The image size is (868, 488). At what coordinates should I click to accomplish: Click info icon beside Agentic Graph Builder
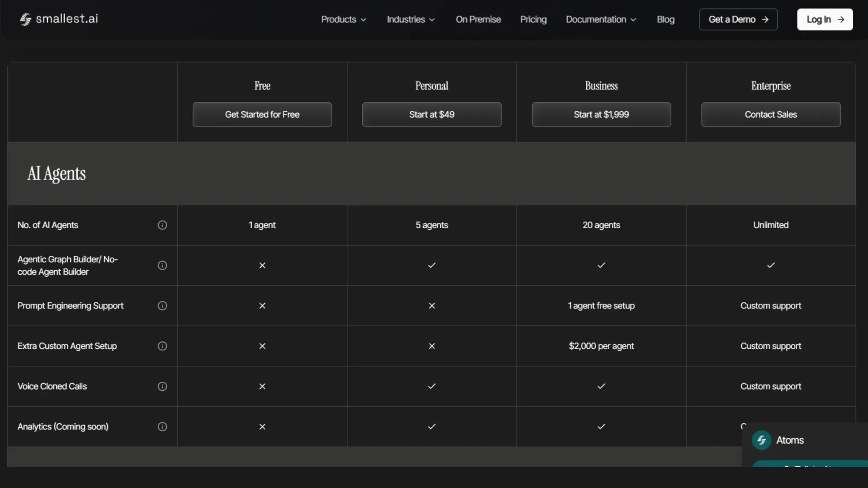[162, 265]
